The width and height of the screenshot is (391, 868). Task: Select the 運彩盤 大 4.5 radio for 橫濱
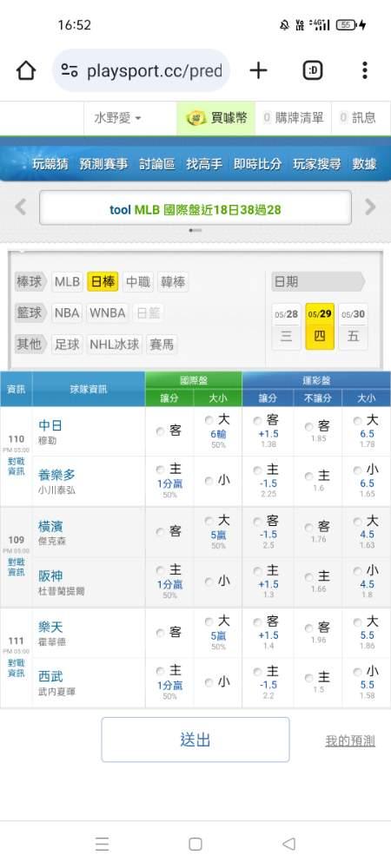tap(358, 522)
